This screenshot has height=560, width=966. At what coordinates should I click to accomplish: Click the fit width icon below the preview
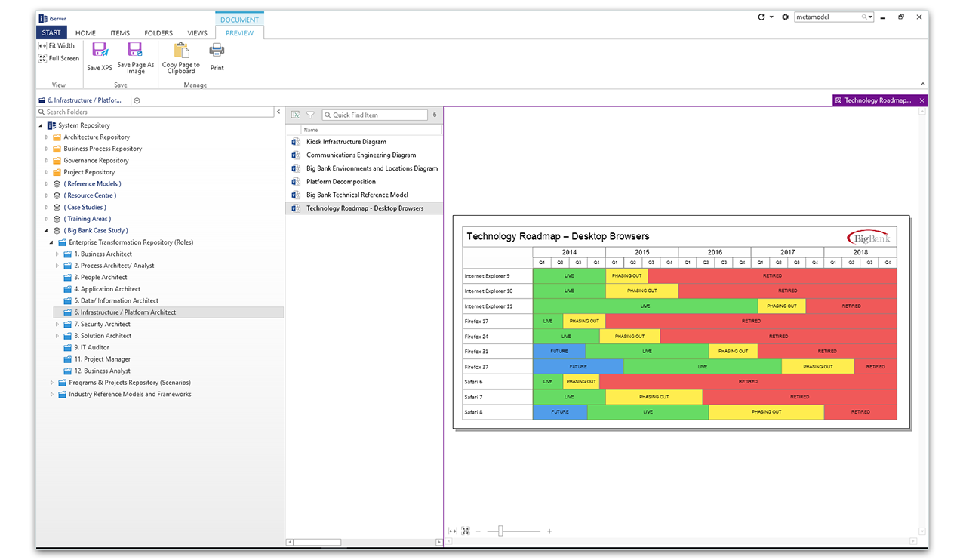[x=453, y=531]
